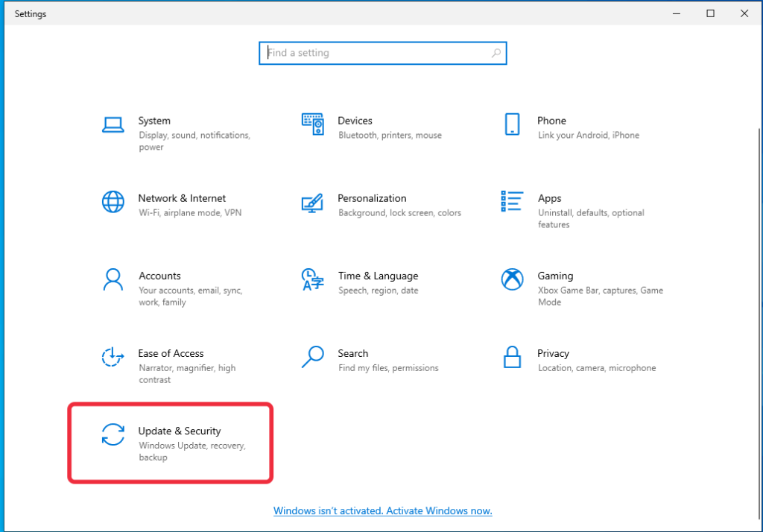The image size is (763, 532).
Task: Click the Gaming Xbox icon
Action: (512, 279)
